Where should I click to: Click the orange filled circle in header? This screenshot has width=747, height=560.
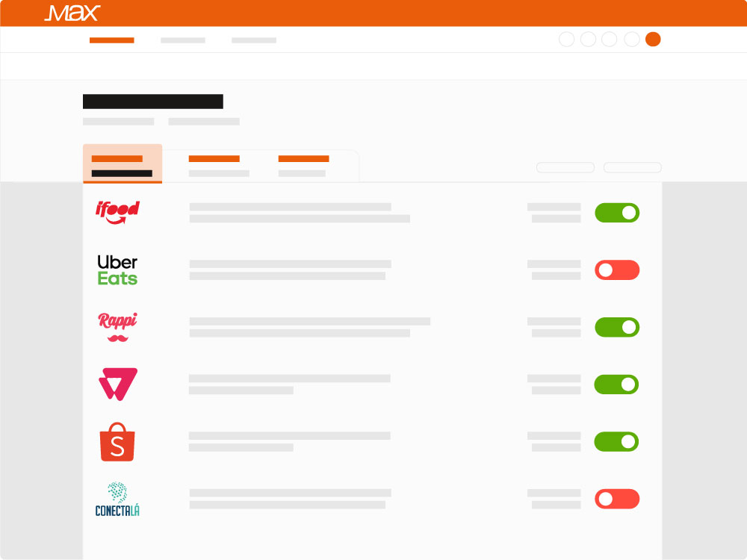pyautogui.click(x=653, y=39)
